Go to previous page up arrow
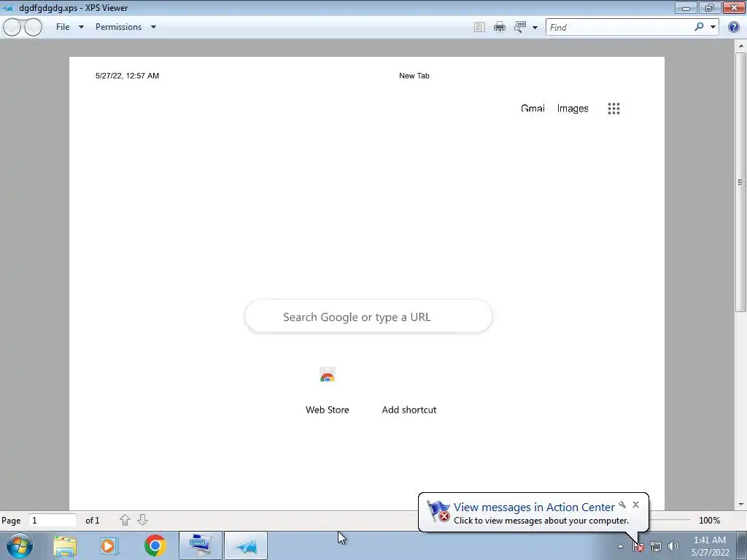 (x=125, y=520)
